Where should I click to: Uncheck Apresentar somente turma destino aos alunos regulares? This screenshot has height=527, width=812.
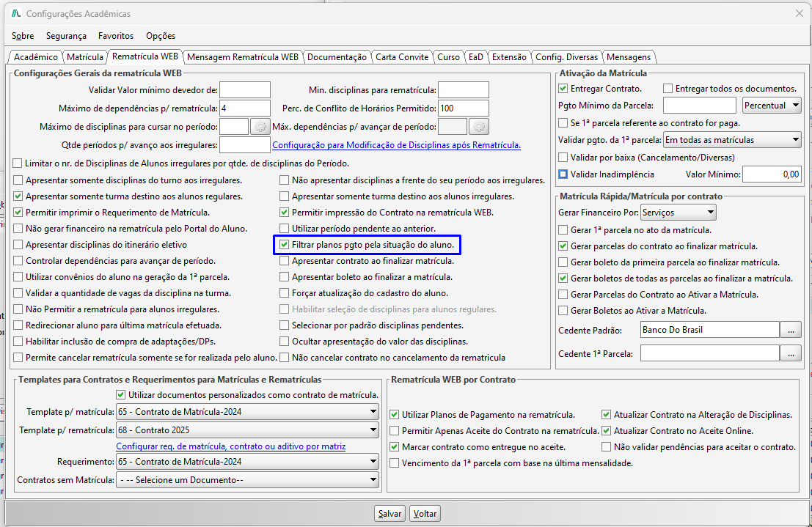pyautogui.click(x=18, y=196)
